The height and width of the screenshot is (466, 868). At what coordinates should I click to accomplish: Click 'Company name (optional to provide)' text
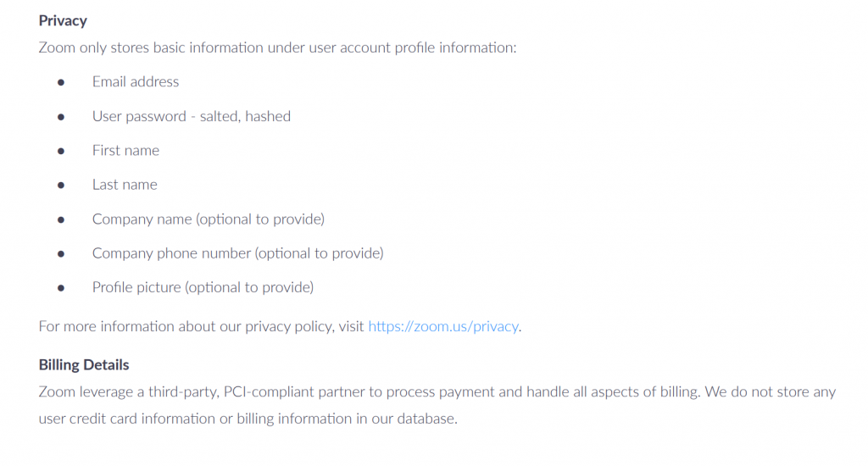pos(208,219)
